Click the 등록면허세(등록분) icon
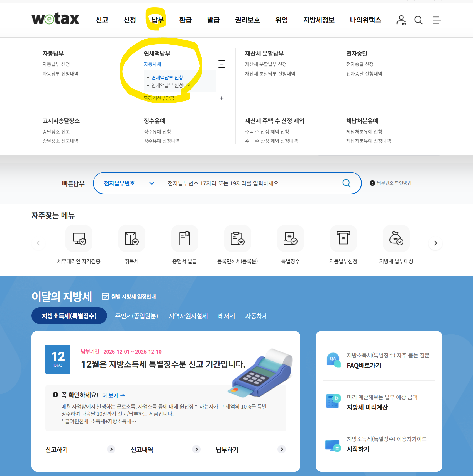The image size is (473, 476). coord(237,238)
